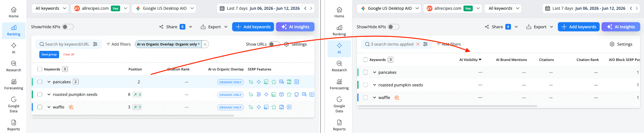Click horizontal scrollbar under right panel table

coord(447,106)
